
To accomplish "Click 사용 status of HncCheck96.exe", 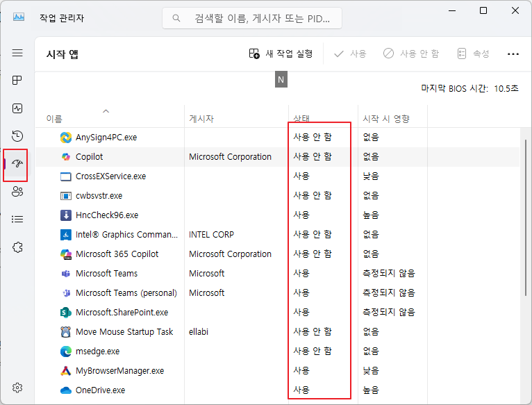I will [301, 215].
